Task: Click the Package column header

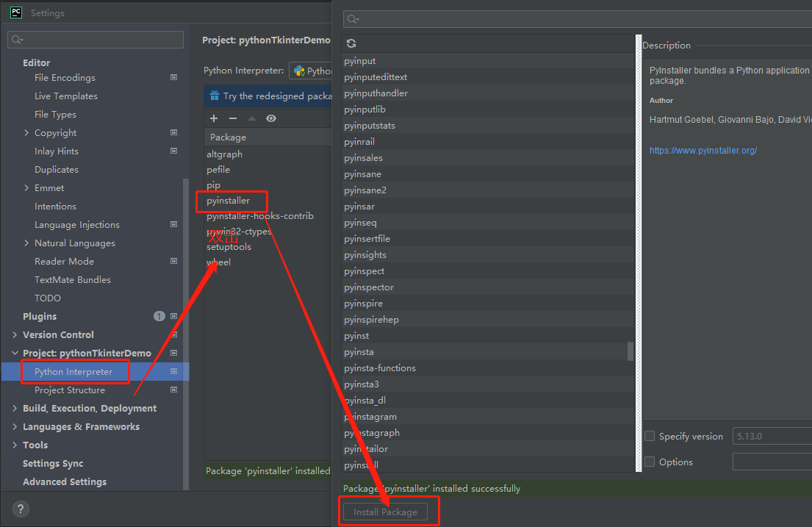Action: coord(267,137)
